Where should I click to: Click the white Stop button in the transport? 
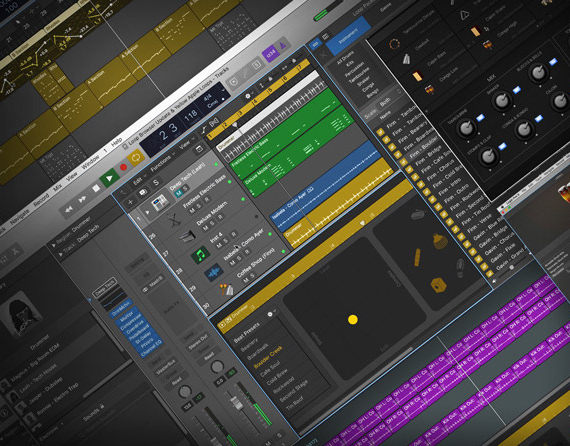pos(96,189)
